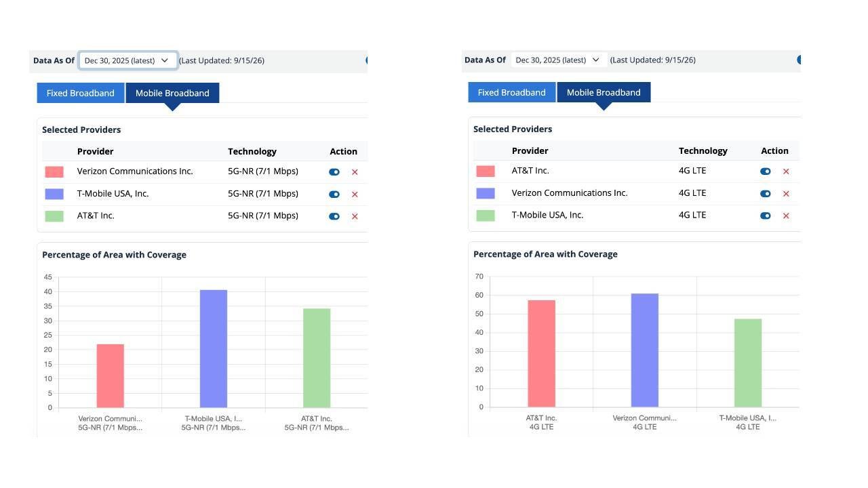Toggle AT&T 5G-NR coverage visibility switch
This screenshot has width=868, height=488.
[334, 217]
